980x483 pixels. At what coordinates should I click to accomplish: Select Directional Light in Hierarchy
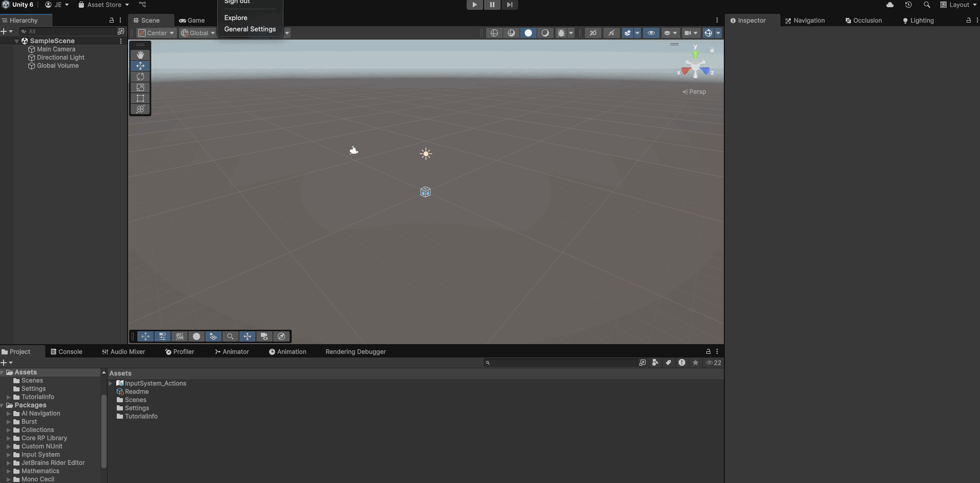tap(61, 58)
